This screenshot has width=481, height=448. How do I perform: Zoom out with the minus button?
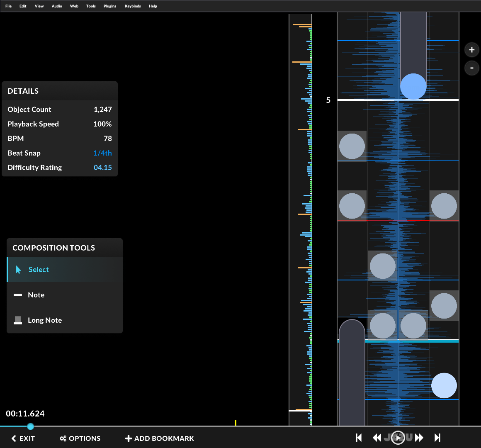point(471,68)
